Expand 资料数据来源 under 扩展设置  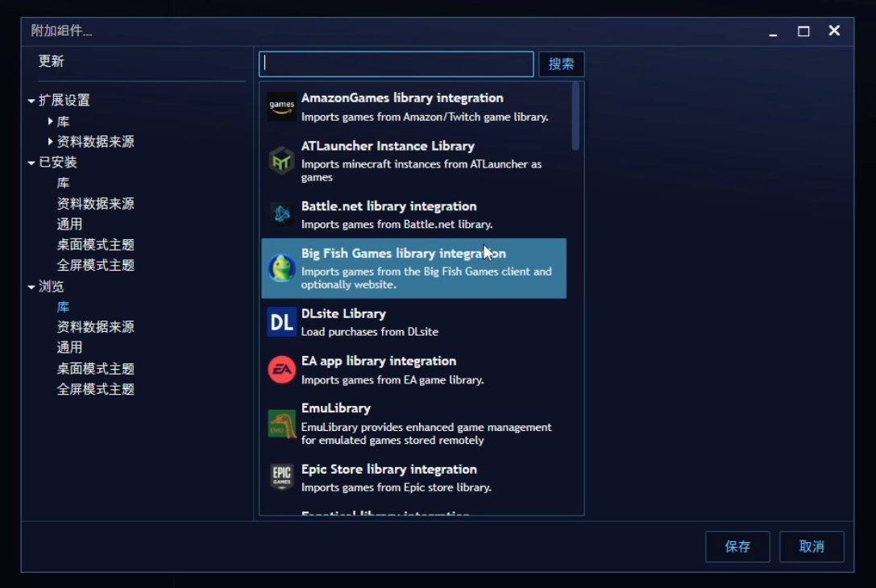click(x=50, y=141)
